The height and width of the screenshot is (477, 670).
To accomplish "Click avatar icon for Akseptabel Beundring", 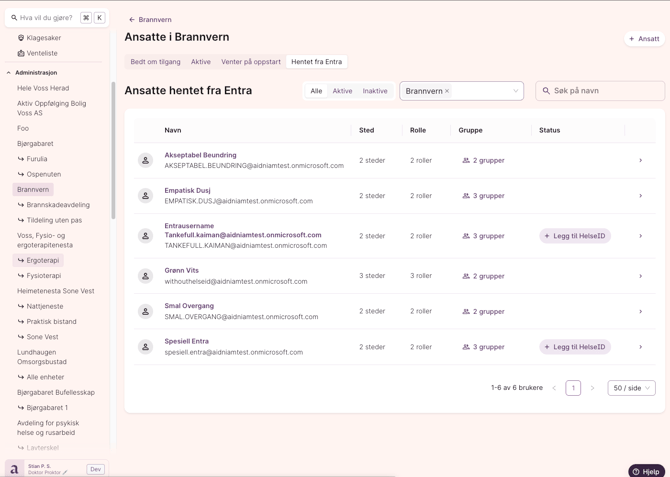I will (145, 160).
